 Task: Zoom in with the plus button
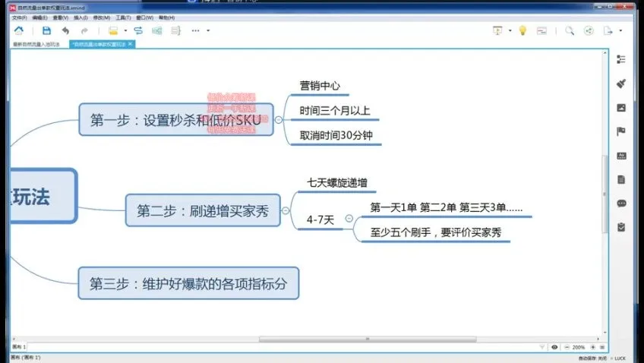pos(592,347)
